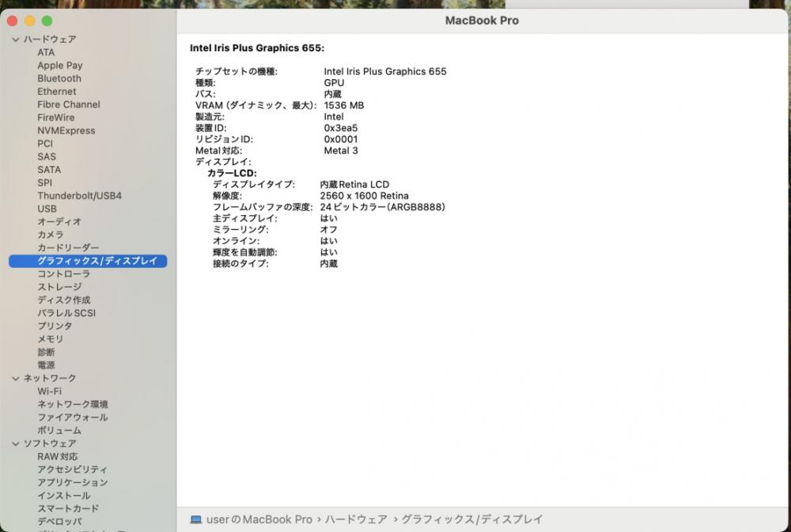Open コントローラ sidebar entry

tap(63, 274)
